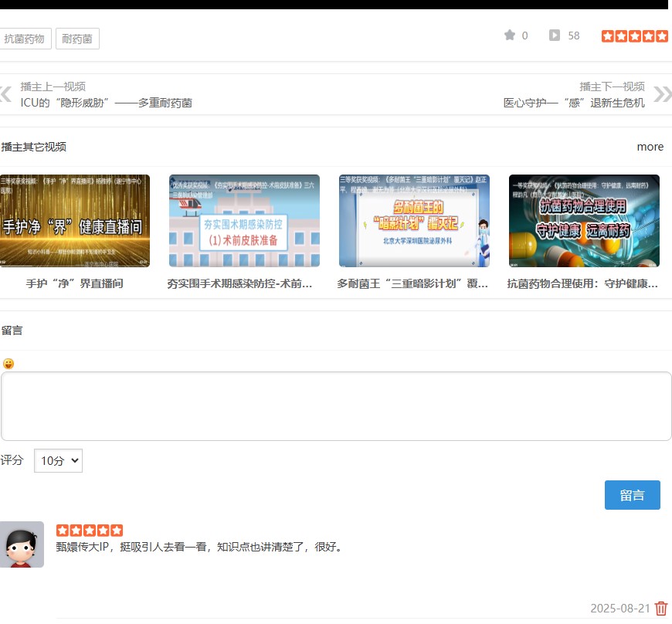Click the next-video double arrow on the right
672x624 pixels.
[663, 94]
